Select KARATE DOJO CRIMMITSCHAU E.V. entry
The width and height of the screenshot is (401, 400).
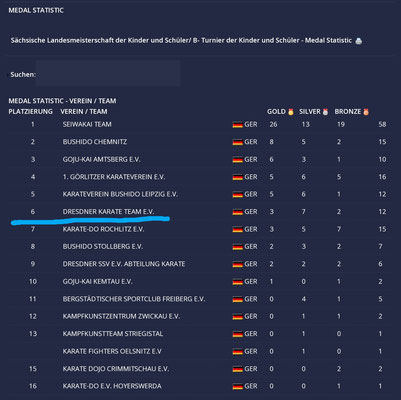tap(116, 369)
